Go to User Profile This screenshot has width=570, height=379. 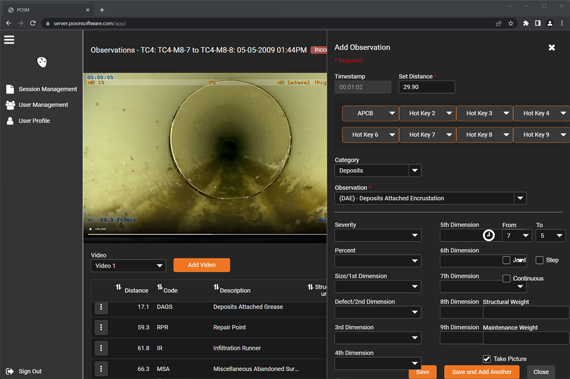[28, 121]
